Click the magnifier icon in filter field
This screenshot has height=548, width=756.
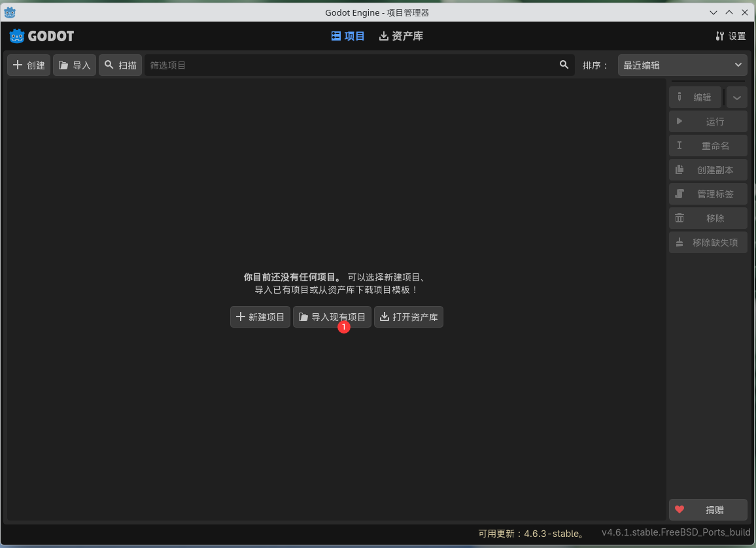[564, 65]
